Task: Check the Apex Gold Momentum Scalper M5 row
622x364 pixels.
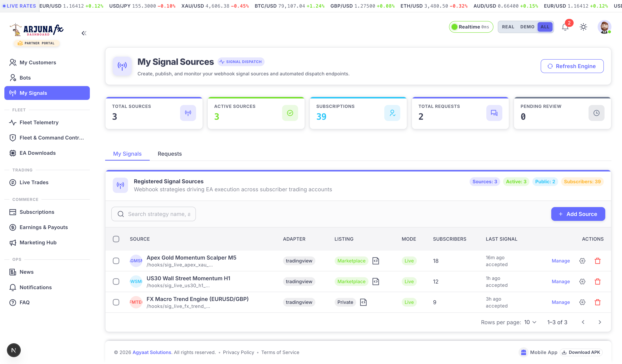Action: pos(116,261)
